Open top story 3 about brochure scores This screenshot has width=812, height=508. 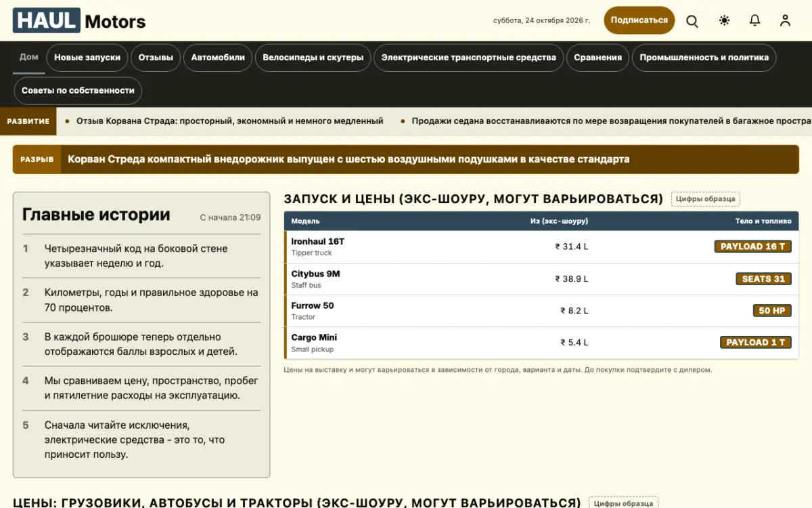pyautogui.click(x=141, y=344)
